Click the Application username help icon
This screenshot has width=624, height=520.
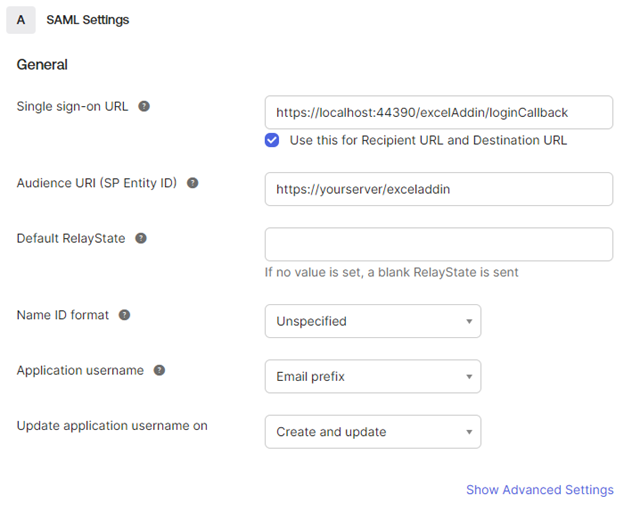tap(160, 370)
